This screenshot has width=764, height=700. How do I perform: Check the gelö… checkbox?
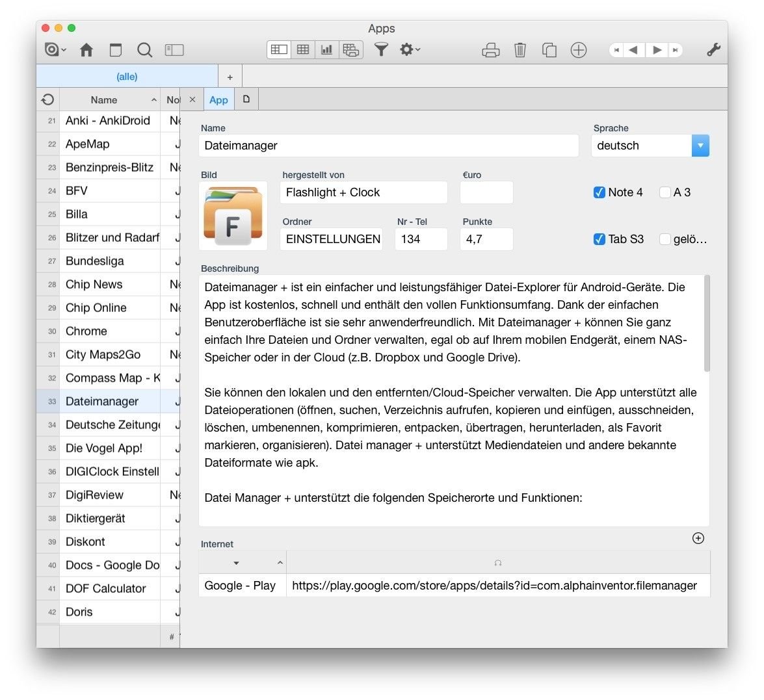[665, 239]
